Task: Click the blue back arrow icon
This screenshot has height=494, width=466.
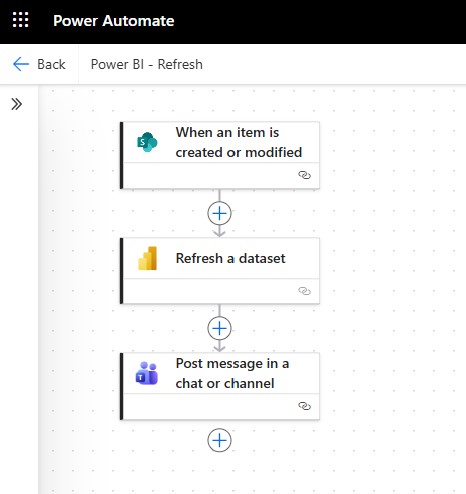Action: point(21,64)
